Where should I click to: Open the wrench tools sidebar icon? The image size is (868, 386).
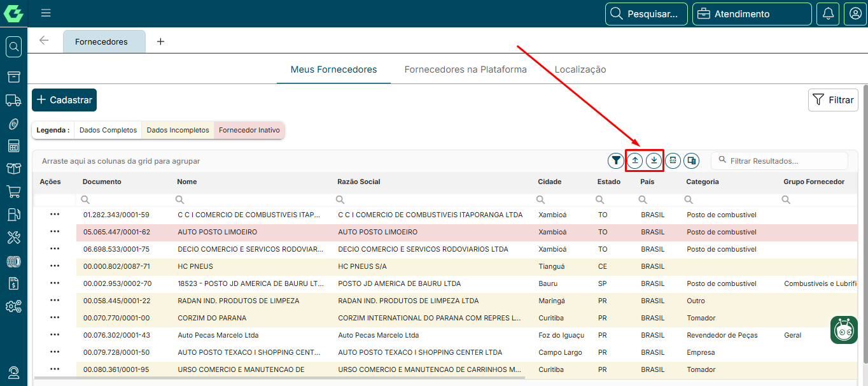tap(13, 238)
